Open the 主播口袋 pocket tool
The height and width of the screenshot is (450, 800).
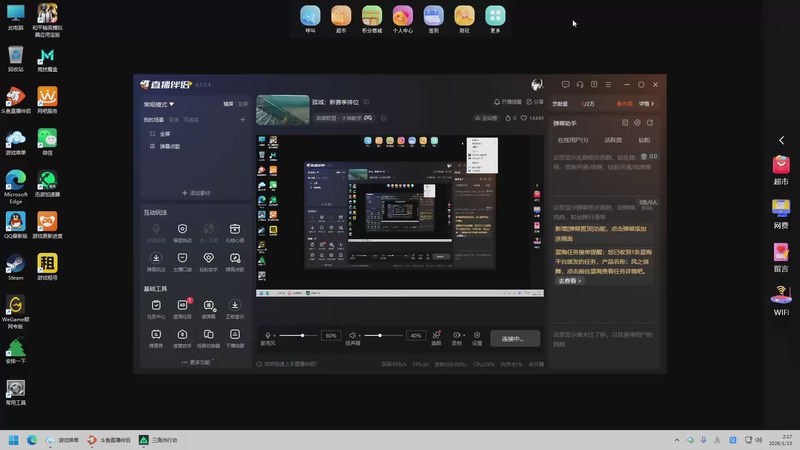point(182,261)
